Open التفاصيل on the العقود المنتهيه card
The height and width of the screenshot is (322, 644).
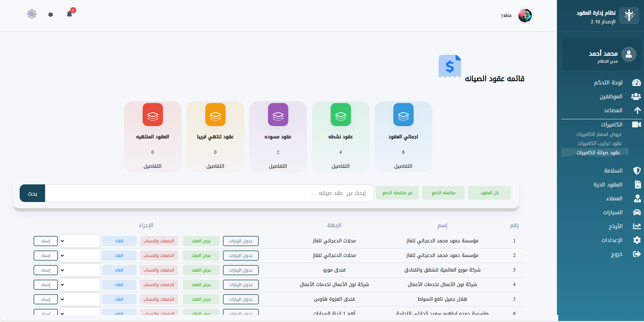pyautogui.click(x=152, y=166)
